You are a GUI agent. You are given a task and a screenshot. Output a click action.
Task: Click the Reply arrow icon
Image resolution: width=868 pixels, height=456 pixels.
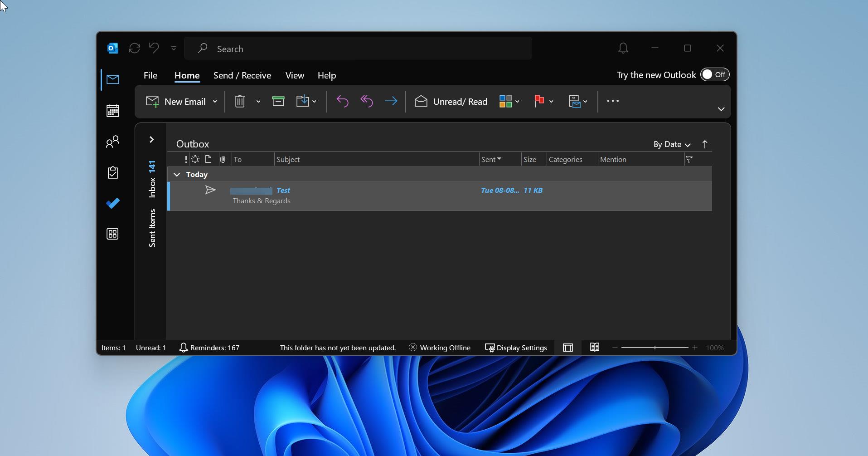click(x=342, y=101)
